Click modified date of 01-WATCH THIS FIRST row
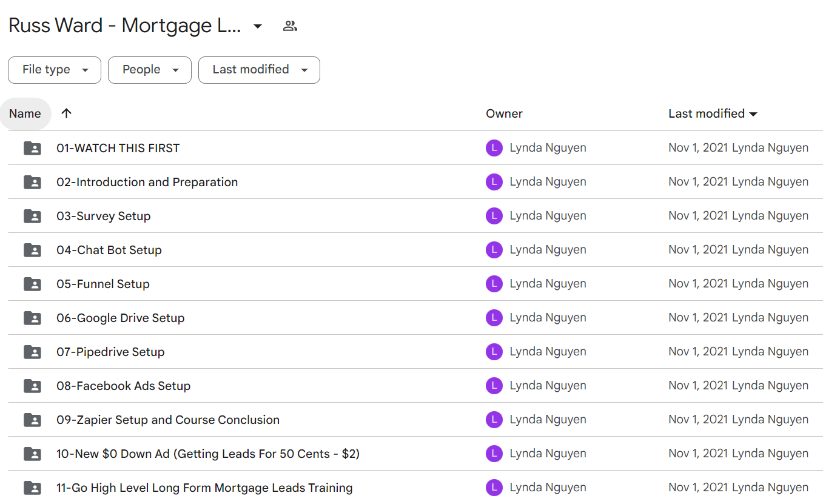 point(738,148)
